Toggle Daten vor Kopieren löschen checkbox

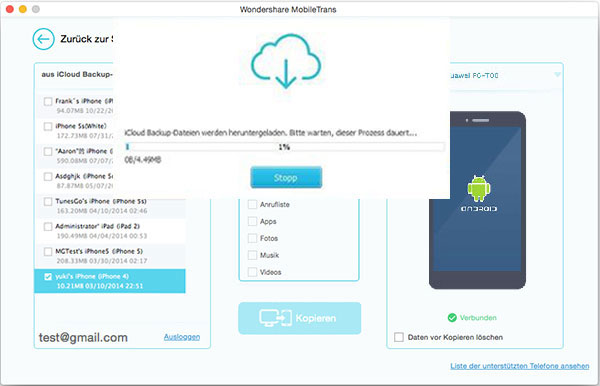click(399, 337)
